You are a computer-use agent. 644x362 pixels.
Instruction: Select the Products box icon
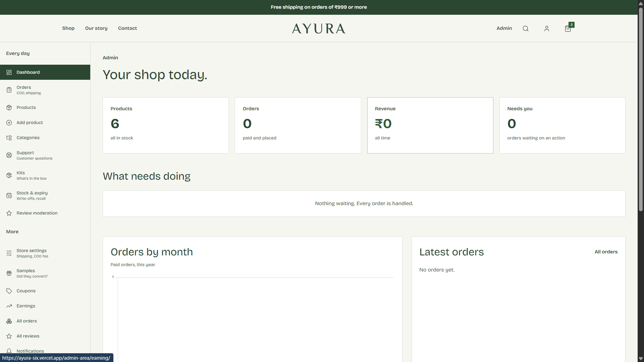point(9,108)
